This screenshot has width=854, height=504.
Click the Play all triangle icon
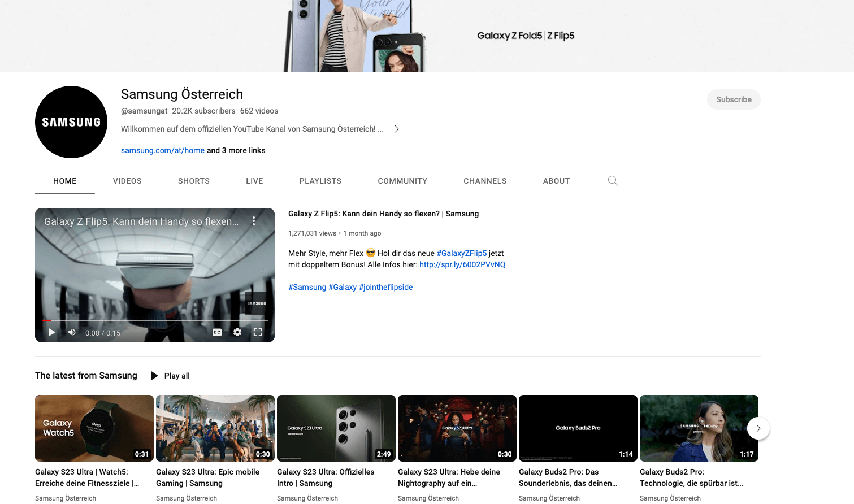point(154,376)
